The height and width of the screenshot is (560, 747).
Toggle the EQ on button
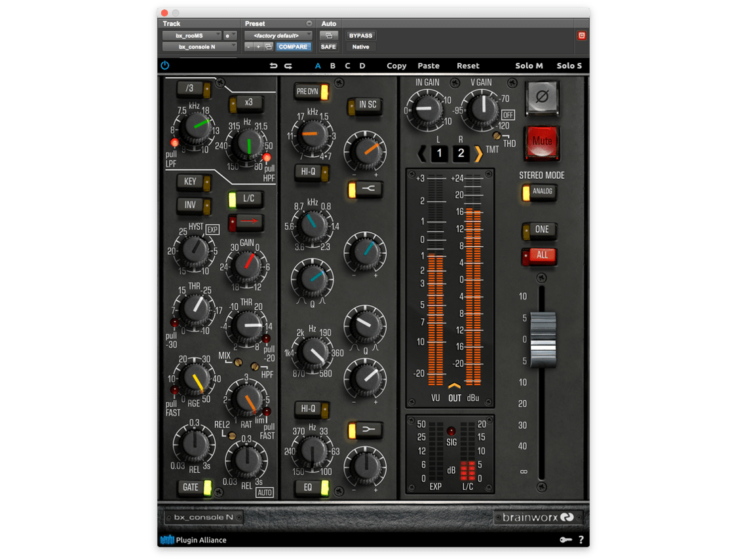(311, 487)
